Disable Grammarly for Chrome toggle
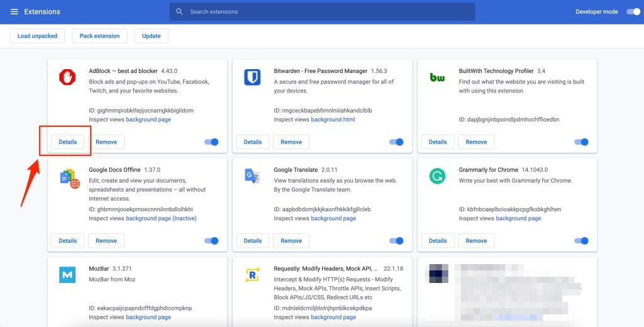This screenshot has height=327, width=644. pyautogui.click(x=581, y=241)
